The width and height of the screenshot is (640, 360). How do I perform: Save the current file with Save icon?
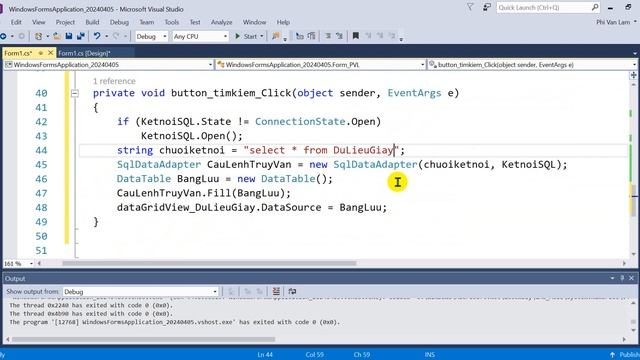(x=69, y=36)
